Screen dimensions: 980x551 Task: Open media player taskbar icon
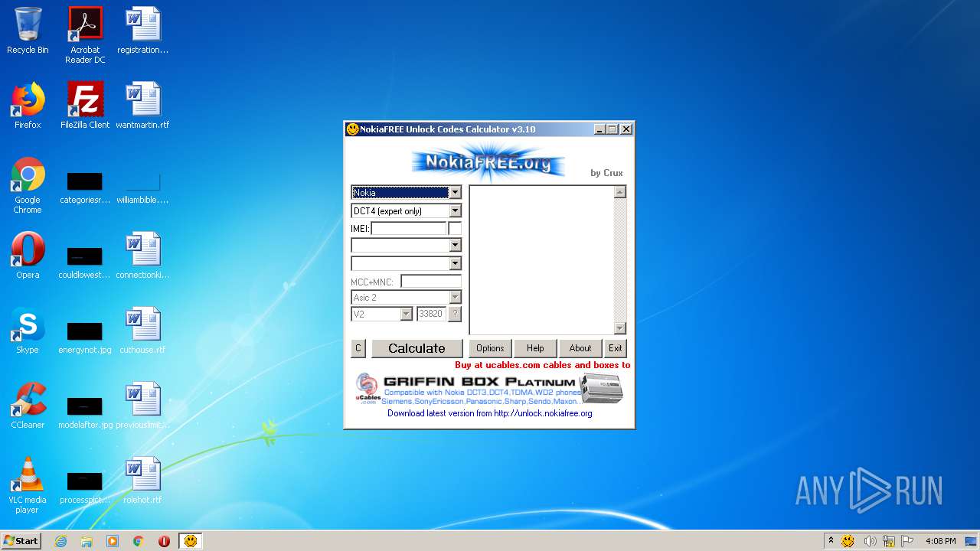coord(113,541)
